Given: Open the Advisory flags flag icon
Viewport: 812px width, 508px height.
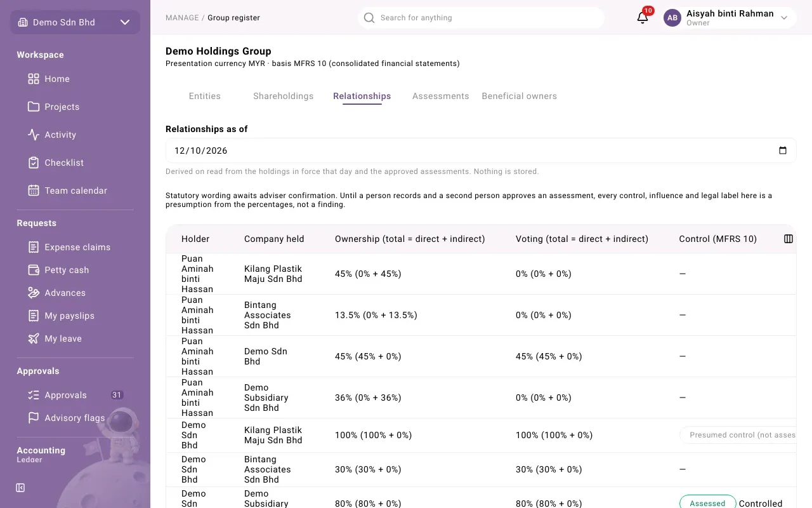Looking at the screenshot, I should (34, 418).
